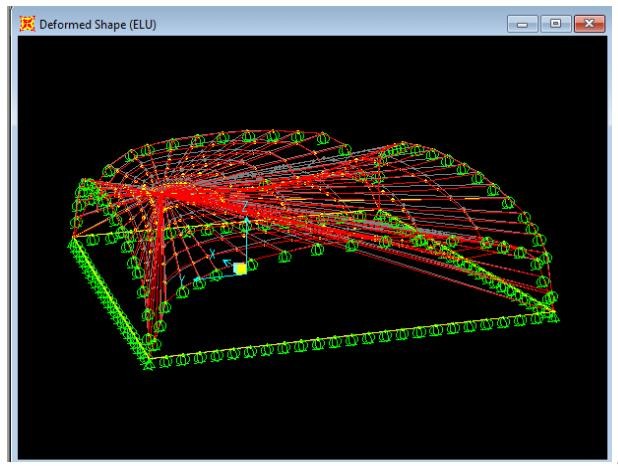
Task: Click the dense support row on left edge
Action: (110, 300)
